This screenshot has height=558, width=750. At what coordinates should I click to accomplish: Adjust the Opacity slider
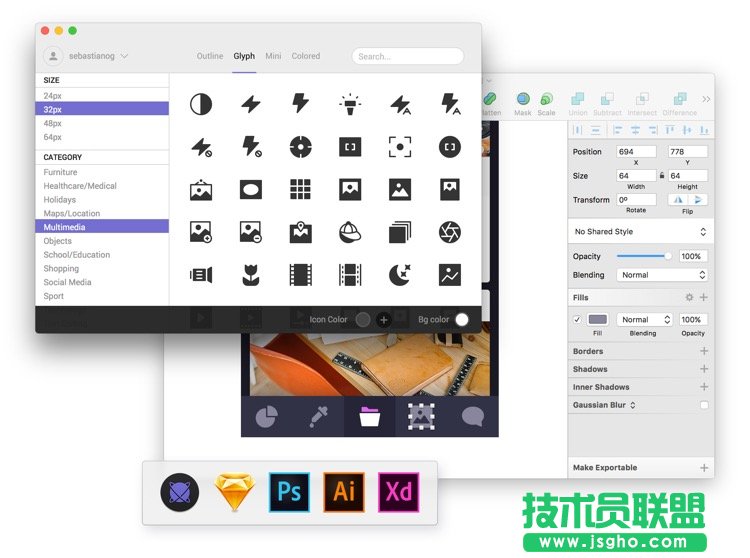click(644, 256)
